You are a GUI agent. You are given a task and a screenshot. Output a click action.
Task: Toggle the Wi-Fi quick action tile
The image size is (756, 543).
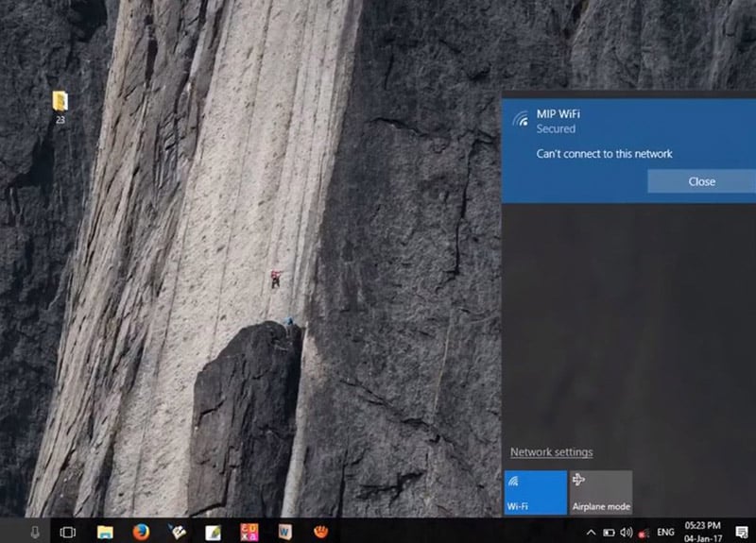tap(536, 492)
